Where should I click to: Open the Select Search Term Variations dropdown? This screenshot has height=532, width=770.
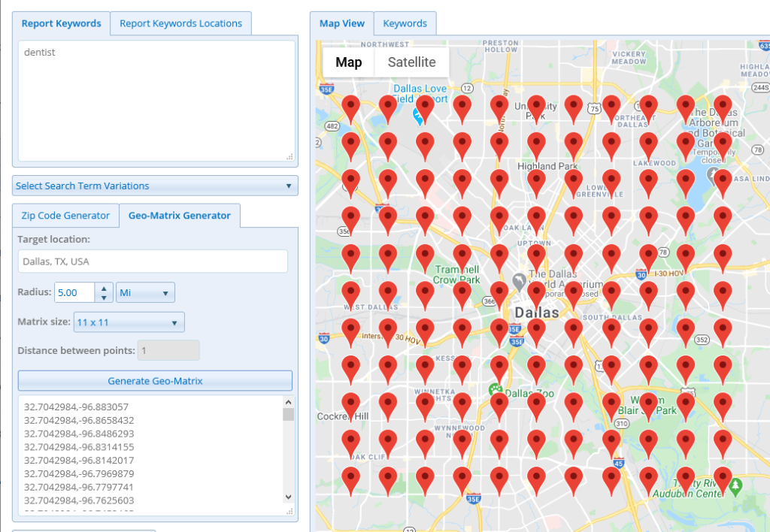pyautogui.click(x=155, y=186)
